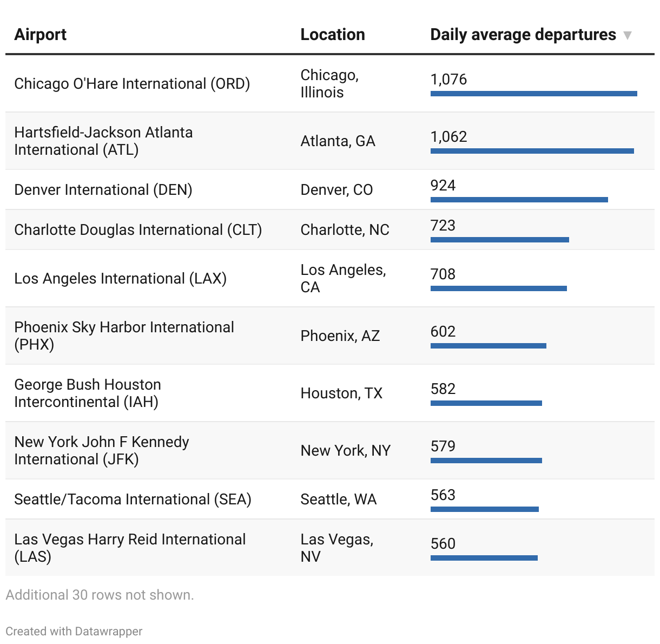Select the 602 departures value
The image size is (660, 644).
[x=443, y=332]
